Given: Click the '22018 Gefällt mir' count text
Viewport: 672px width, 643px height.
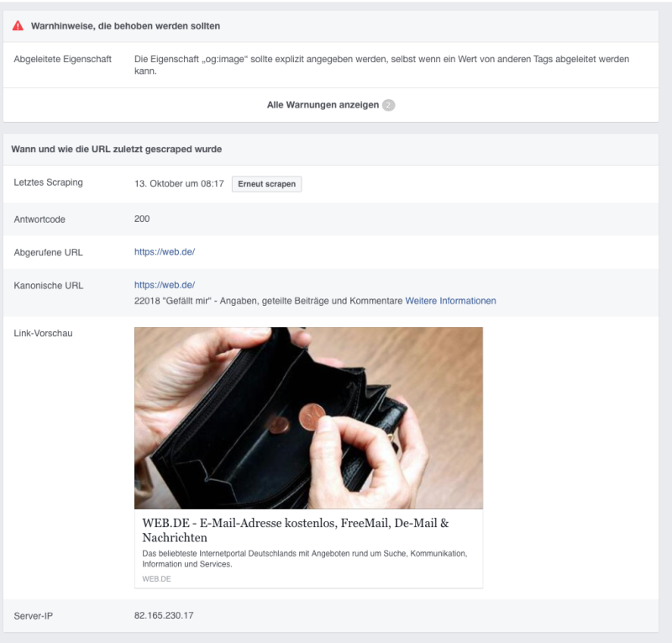Looking at the screenshot, I should pyautogui.click(x=268, y=301).
